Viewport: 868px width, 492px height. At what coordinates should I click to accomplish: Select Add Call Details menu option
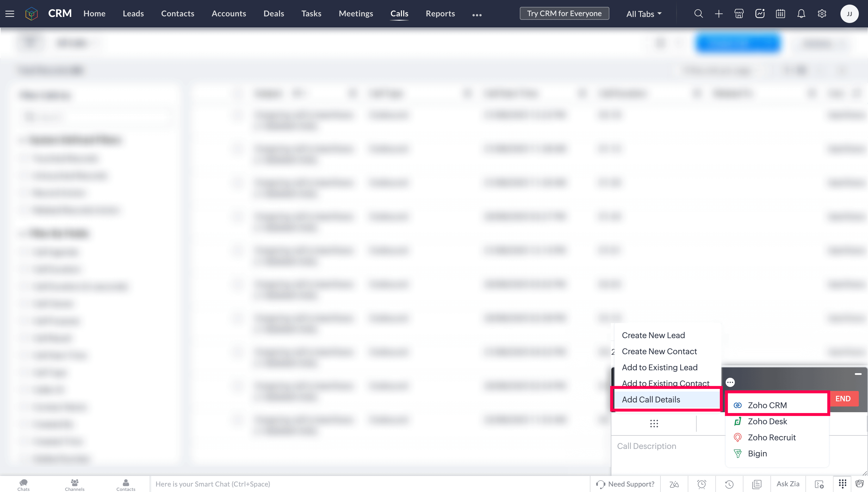pos(651,399)
